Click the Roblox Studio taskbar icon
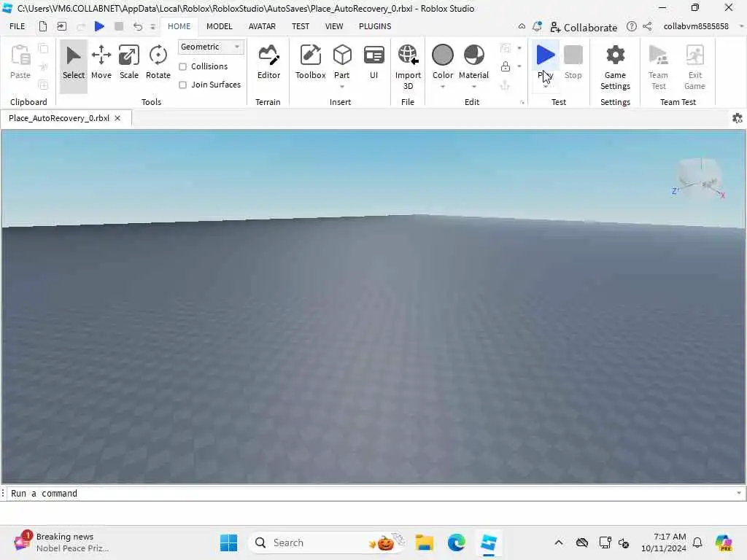Screen dimensions: 747x560 pyautogui.click(x=488, y=542)
